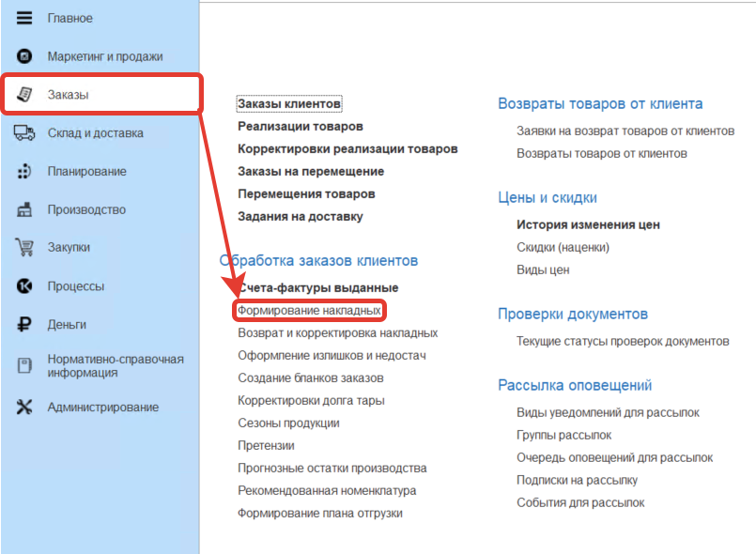Open the Производство section
Screen dimensions: 756x554
[x=86, y=209]
